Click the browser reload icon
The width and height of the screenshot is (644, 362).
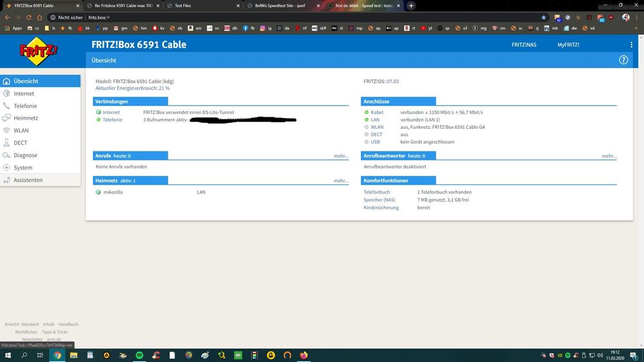tap(29, 17)
